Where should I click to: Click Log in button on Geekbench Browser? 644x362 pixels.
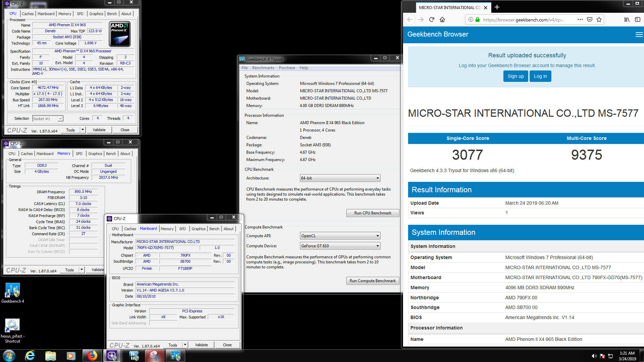tap(540, 76)
